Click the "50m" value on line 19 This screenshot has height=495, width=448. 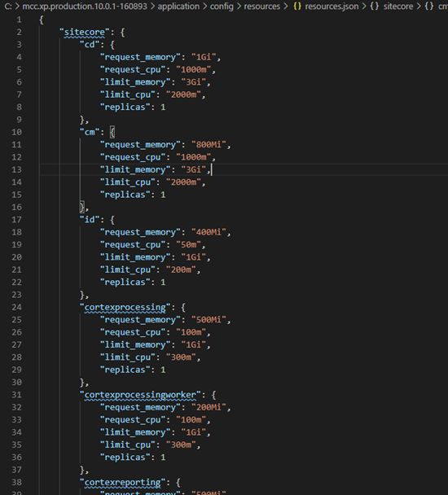click(188, 245)
